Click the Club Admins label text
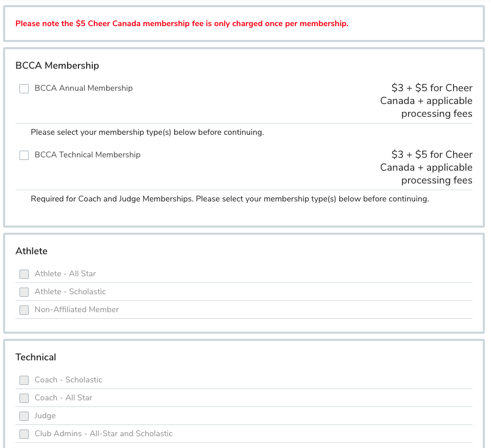Image resolution: width=491 pixels, height=448 pixels. pos(104,434)
